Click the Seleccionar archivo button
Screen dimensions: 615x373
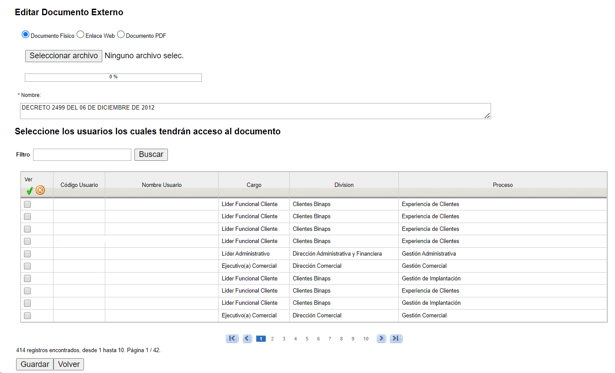click(x=64, y=56)
